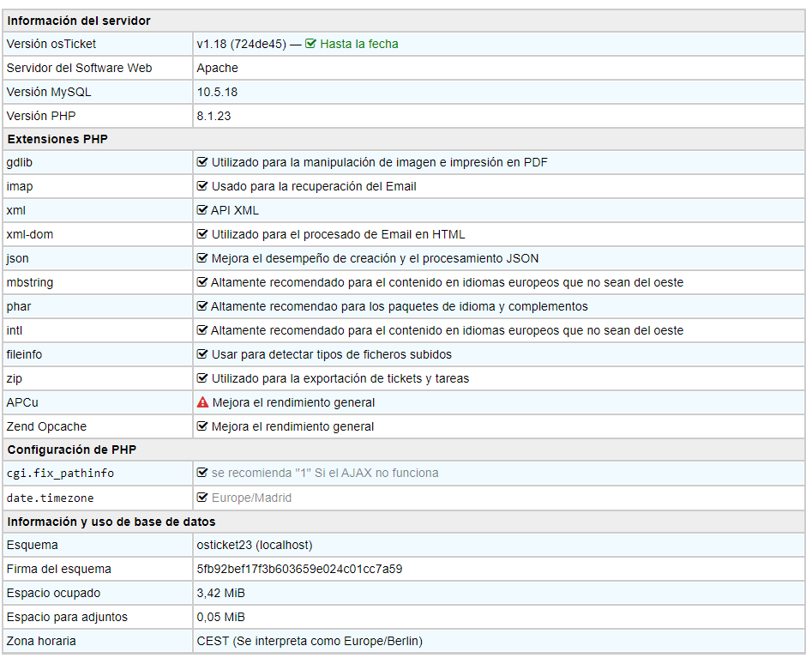Click the 3,42 MiB space used value
The height and width of the screenshot is (664, 812).
point(221,593)
